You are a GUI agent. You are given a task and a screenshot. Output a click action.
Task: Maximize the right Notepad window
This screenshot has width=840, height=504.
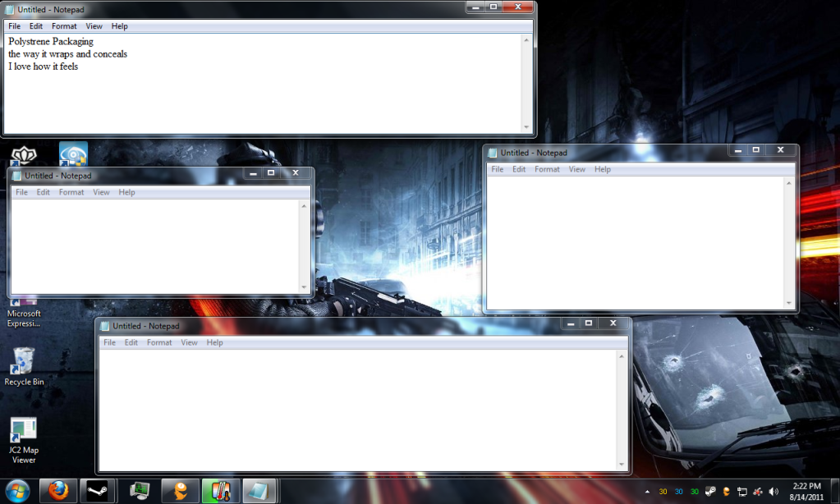[756, 150]
